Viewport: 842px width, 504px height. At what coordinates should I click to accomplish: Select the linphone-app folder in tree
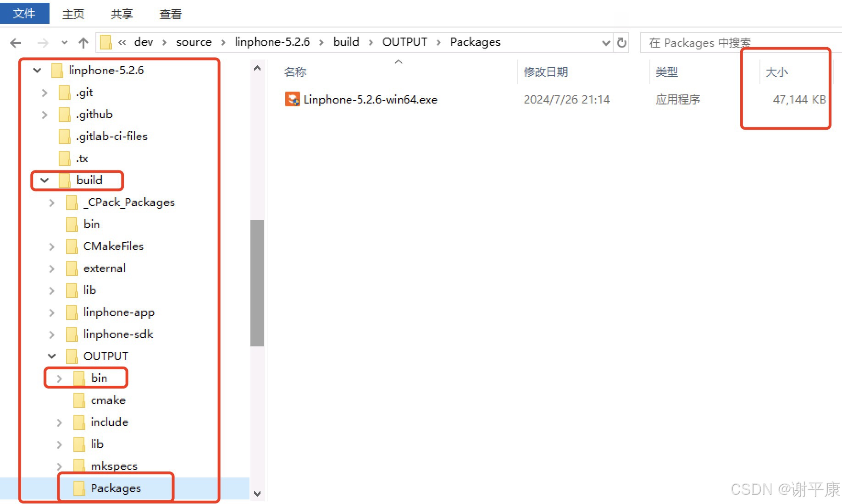pos(119,312)
